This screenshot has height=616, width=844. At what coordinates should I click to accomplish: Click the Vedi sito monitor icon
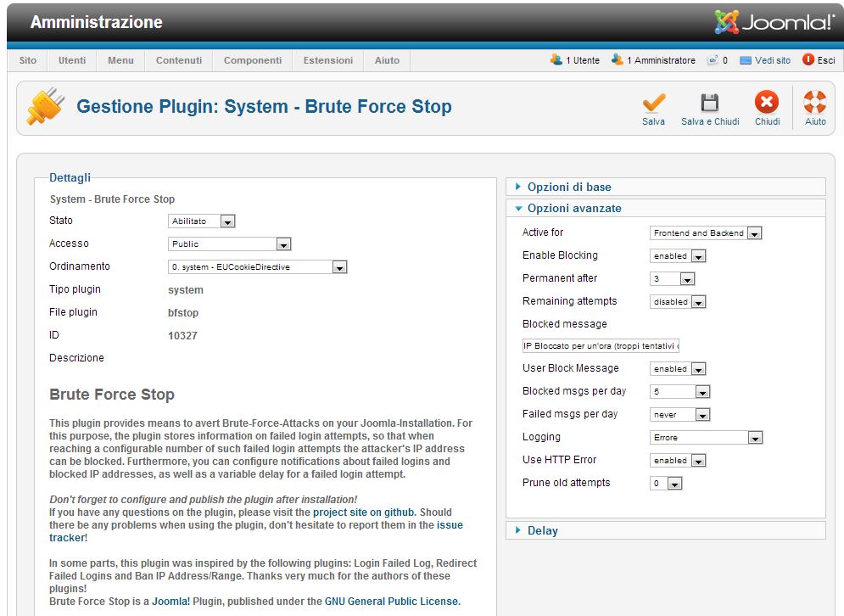coord(746,61)
